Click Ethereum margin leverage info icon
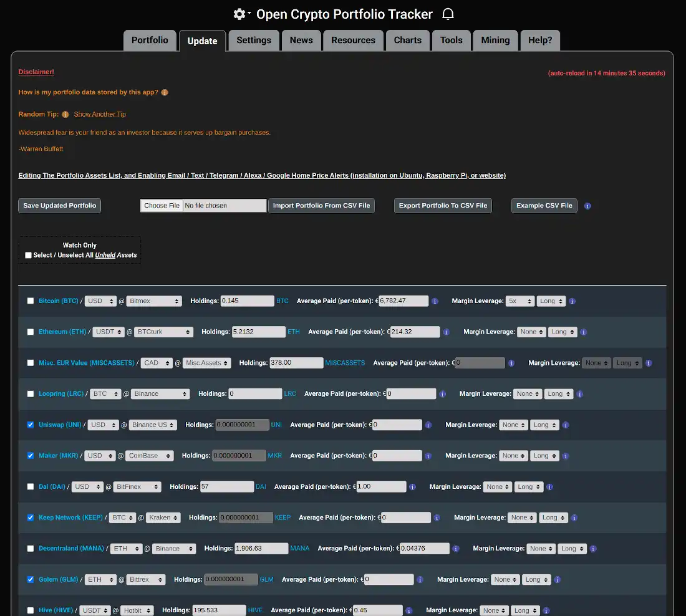This screenshot has height=616, width=686. 583,332
